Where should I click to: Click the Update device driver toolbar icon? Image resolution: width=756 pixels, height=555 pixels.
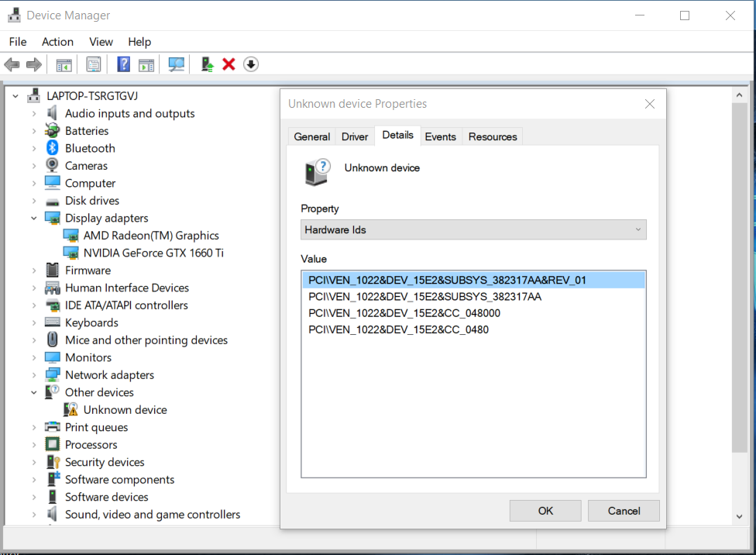coord(207,64)
